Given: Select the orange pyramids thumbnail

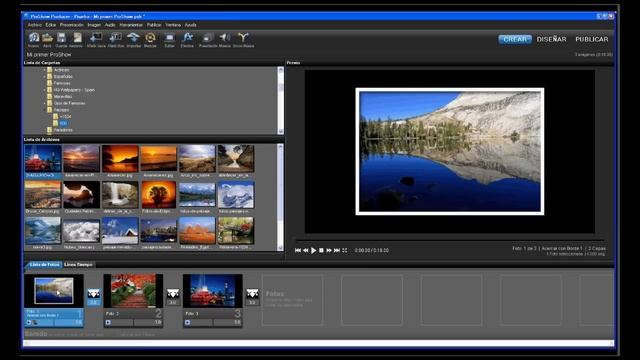Looking at the screenshot, I should point(197,231).
